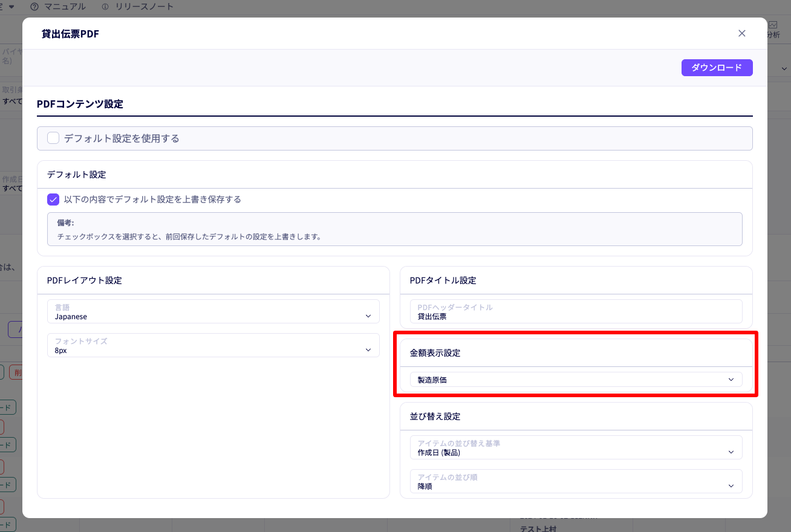Click the PDFタイトル設定 section title

pos(443,281)
